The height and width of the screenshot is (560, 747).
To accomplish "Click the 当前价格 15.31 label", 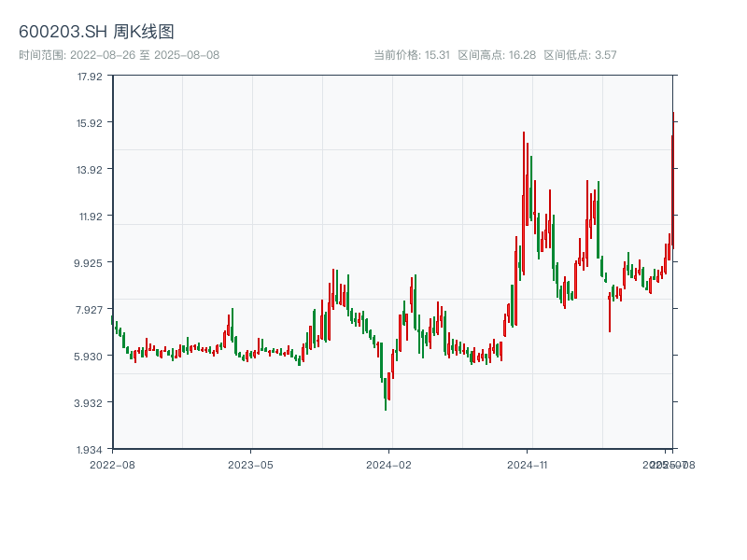I will tap(412, 55).
